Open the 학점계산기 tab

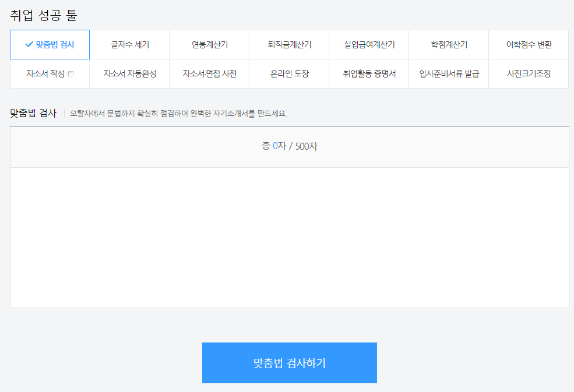(x=449, y=44)
